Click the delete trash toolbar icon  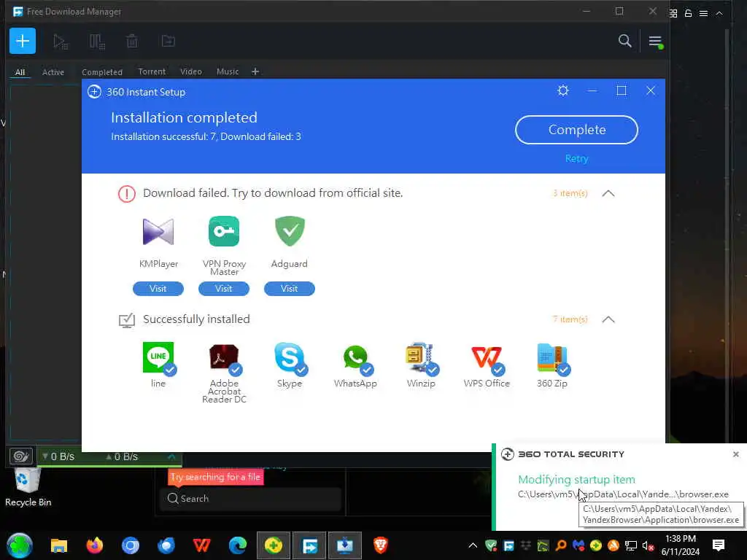tap(132, 42)
